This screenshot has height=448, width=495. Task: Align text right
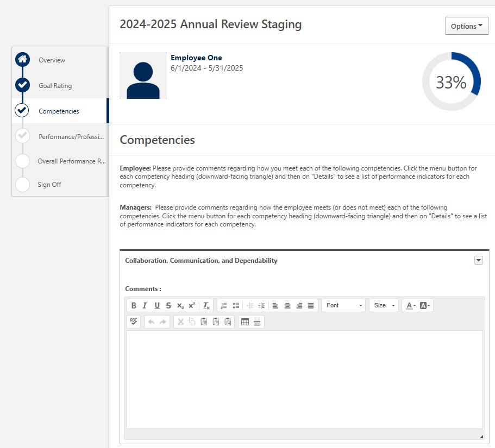(x=299, y=305)
